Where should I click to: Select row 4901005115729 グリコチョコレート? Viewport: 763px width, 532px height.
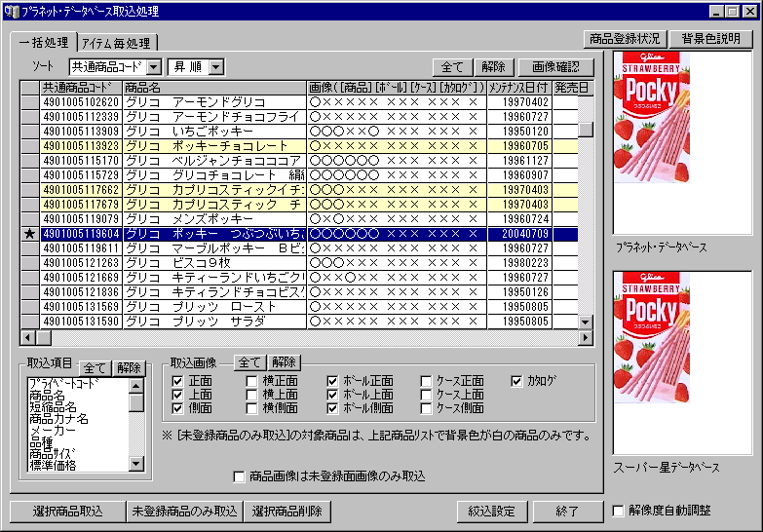coord(299,175)
